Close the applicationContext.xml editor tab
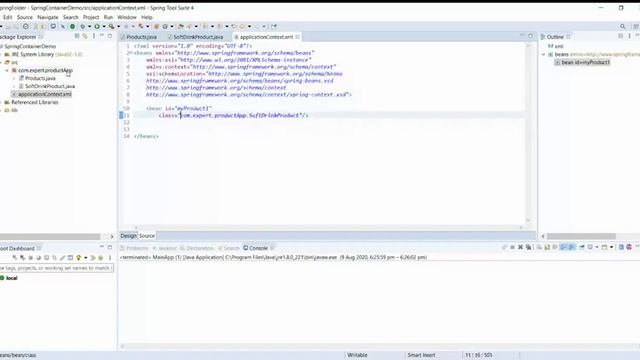Image resolution: width=640 pixels, height=360 pixels. pyautogui.click(x=298, y=37)
